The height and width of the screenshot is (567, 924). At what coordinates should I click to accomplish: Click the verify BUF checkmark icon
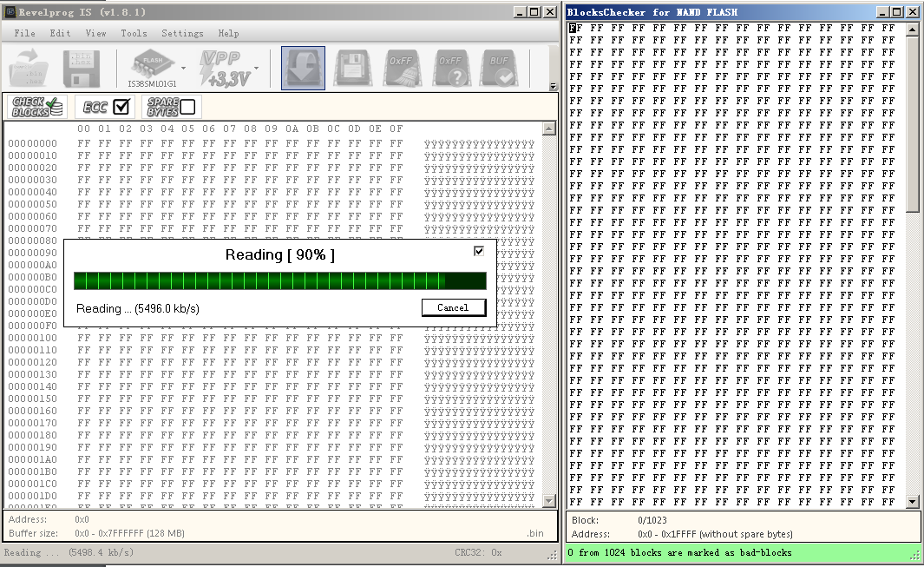500,68
